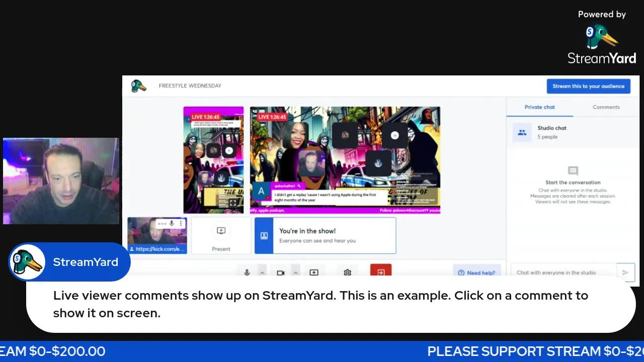Select the kick.com participant thumbnail
This screenshot has height=362, width=644.
157,235
